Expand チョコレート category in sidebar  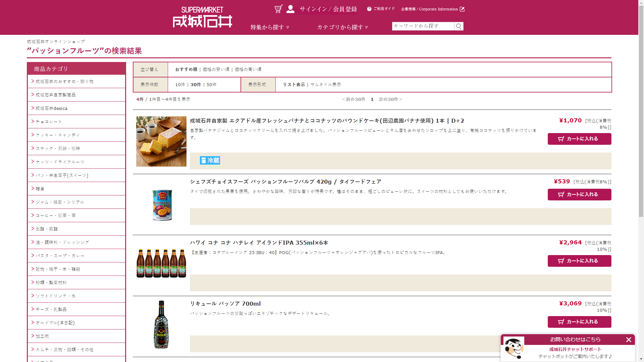pyautogui.click(x=49, y=122)
